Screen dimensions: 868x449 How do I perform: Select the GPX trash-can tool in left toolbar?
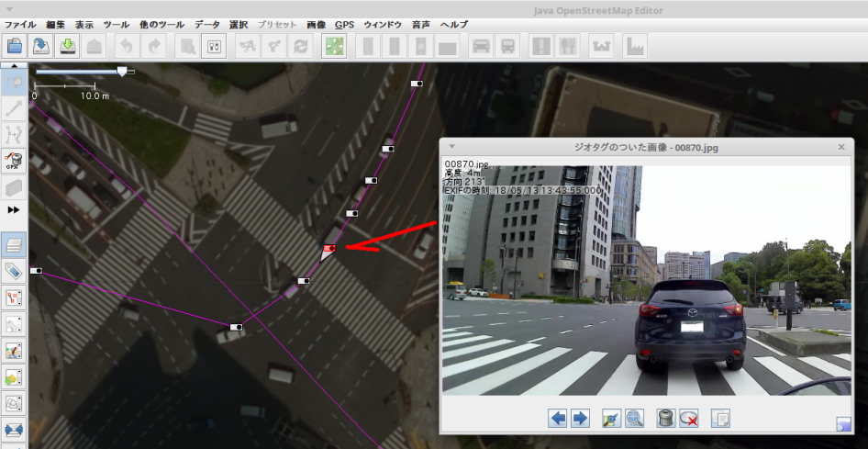point(15,161)
